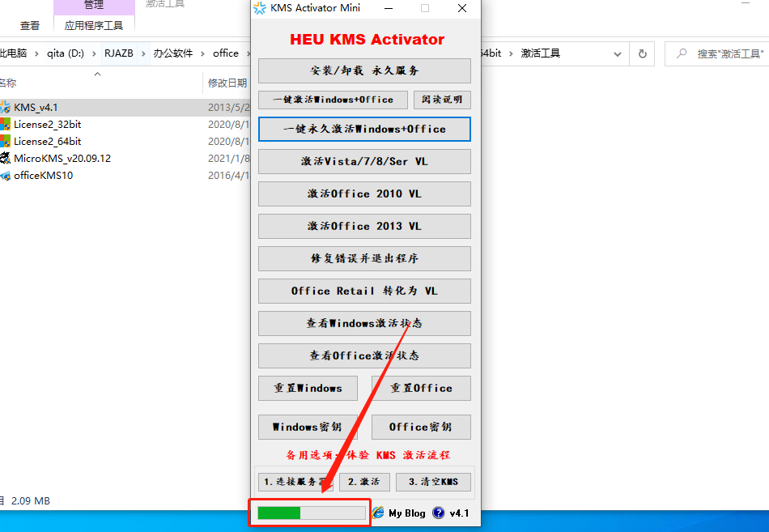Click 一键激活Windows+Office button
This screenshot has height=532, width=769.
coord(333,100)
